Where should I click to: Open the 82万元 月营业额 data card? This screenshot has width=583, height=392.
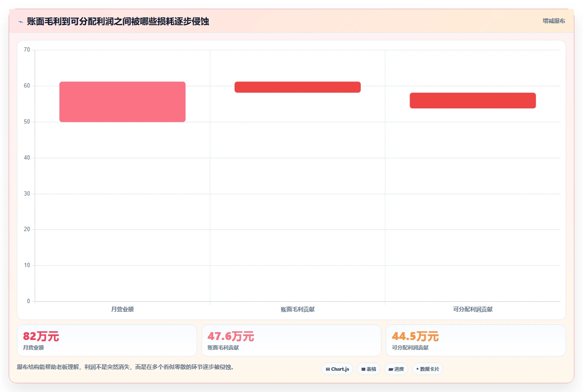[107, 340]
